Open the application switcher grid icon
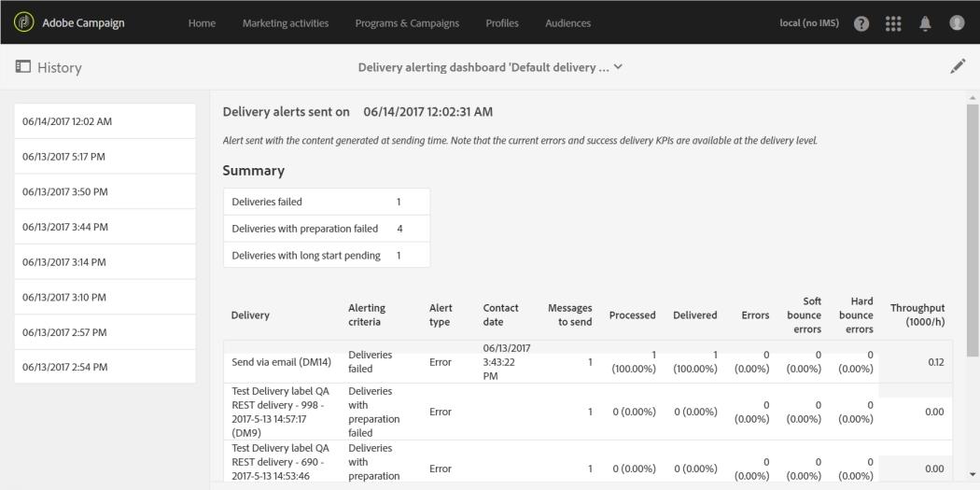This screenshot has height=490, width=980. point(893,23)
